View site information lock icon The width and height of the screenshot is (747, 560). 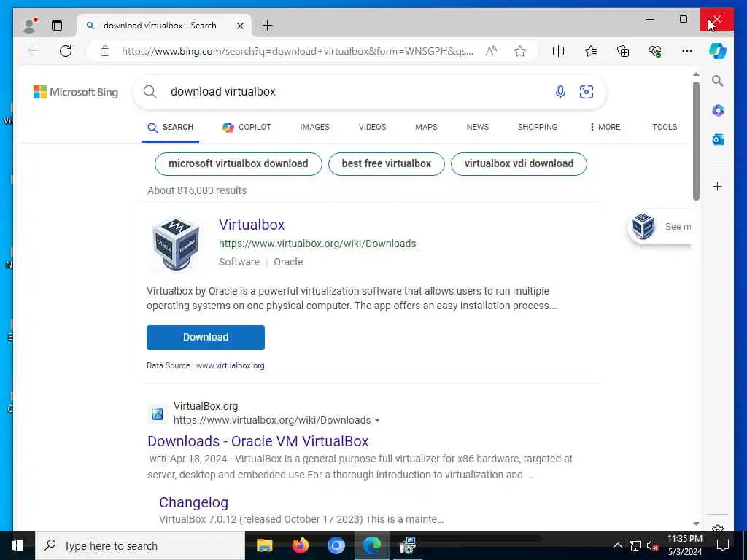[105, 51]
